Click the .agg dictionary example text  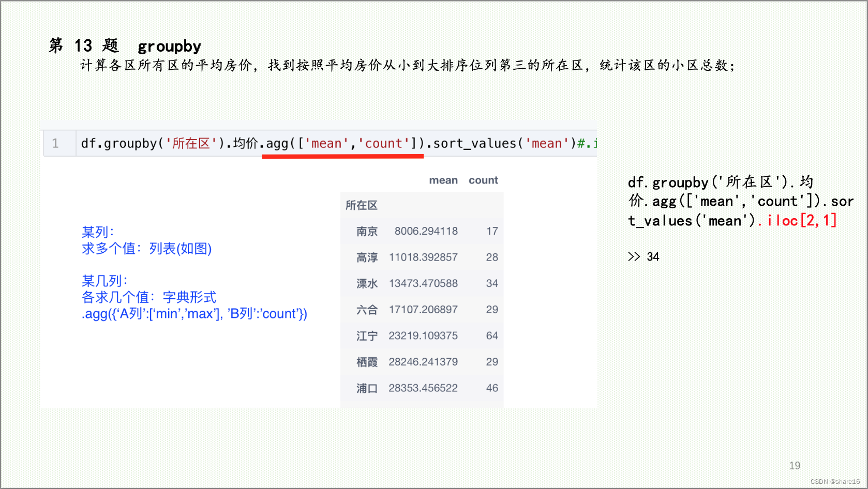[x=194, y=314]
